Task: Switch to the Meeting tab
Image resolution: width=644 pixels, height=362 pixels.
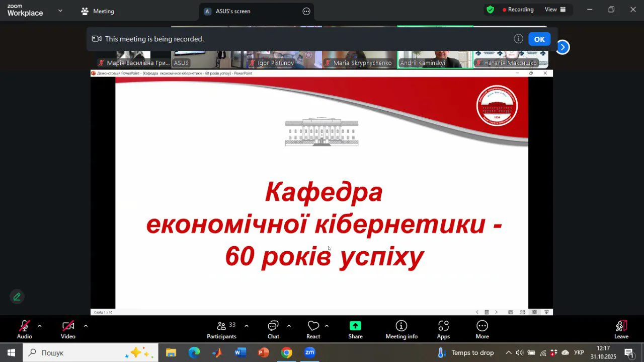Action: click(x=98, y=11)
